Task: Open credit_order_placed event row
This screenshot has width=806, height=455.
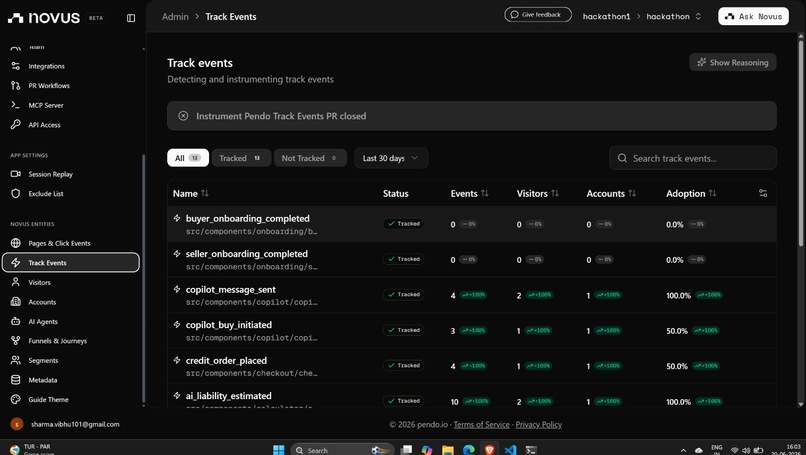Action: click(x=471, y=366)
